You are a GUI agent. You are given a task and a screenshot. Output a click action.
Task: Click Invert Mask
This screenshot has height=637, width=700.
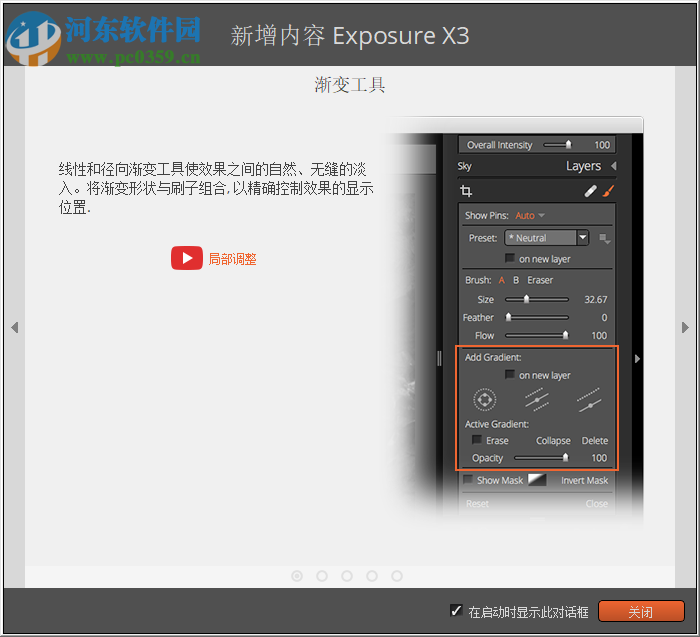(x=584, y=480)
